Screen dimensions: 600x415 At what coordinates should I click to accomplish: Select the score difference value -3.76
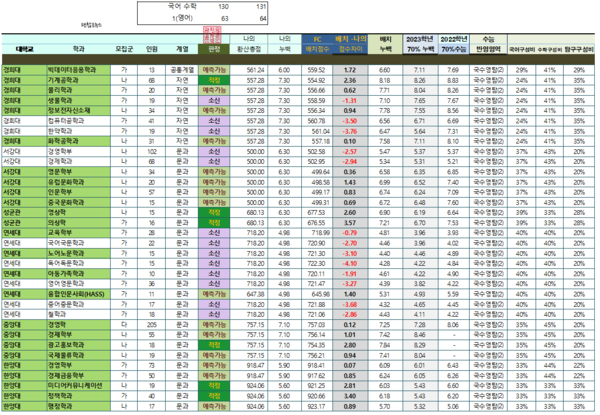[x=350, y=131]
